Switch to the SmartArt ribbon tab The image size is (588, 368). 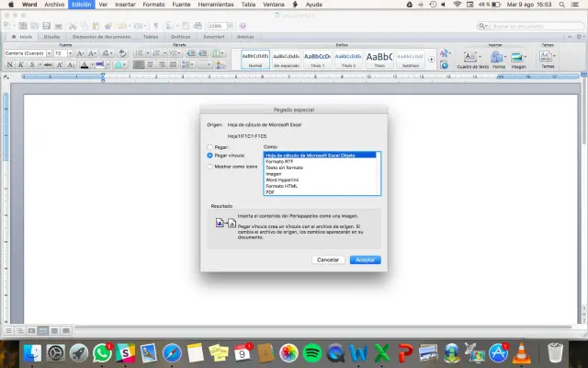click(x=213, y=37)
